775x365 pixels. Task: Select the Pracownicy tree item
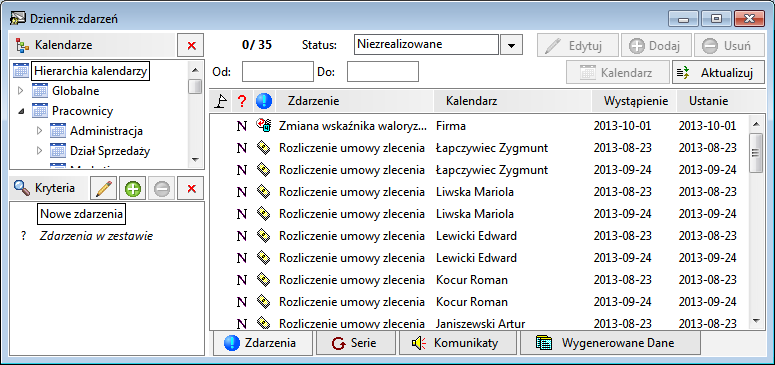tap(83, 111)
